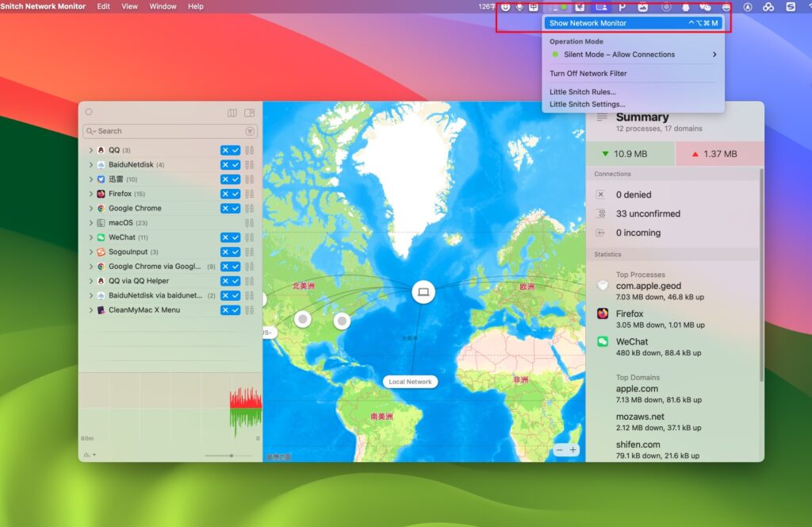Toggle the right inspector panel icon
The image size is (812, 527).
(249, 113)
